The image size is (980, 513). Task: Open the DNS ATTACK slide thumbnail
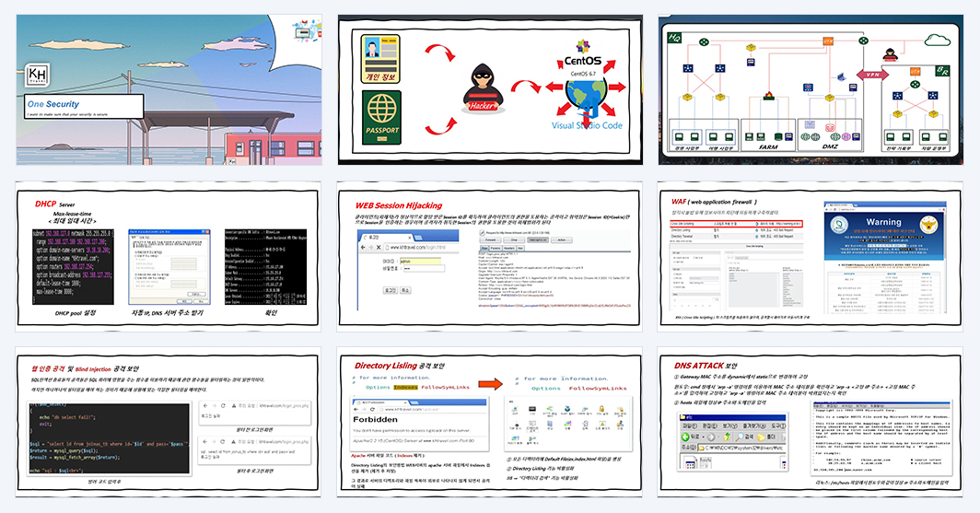(x=810, y=422)
